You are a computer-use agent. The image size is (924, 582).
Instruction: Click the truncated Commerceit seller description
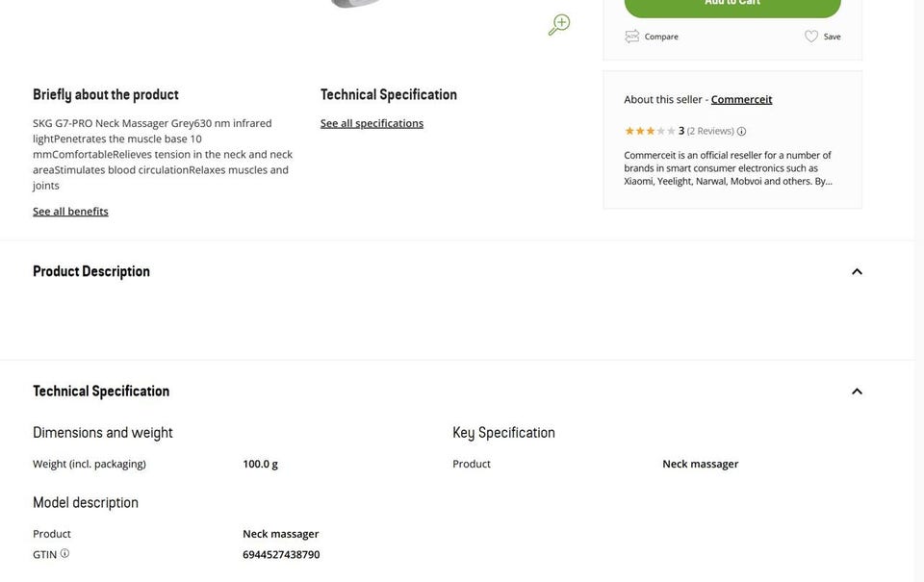pos(728,167)
